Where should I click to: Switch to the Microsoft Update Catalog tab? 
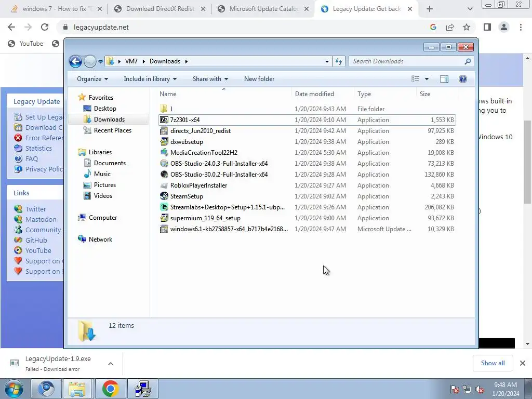click(x=263, y=9)
